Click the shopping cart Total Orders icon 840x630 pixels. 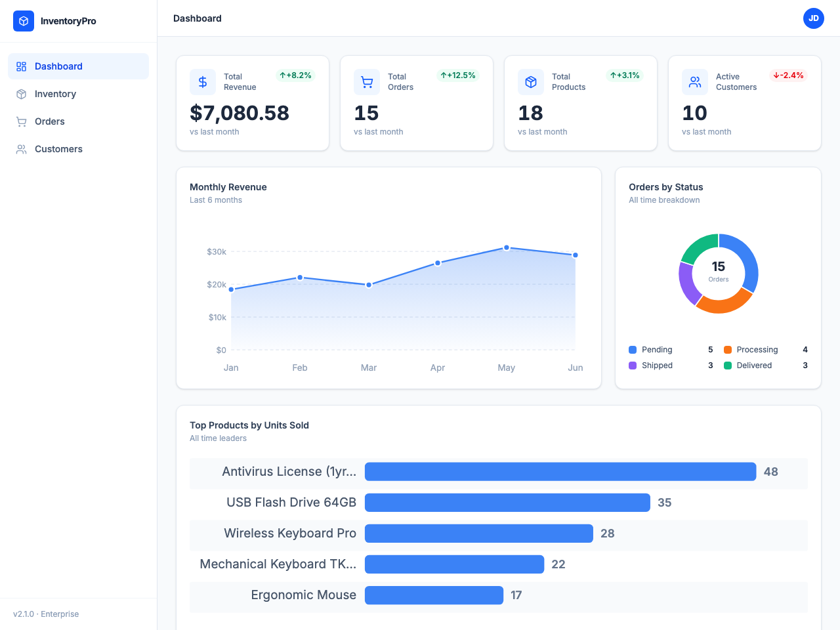click(367, 82)
